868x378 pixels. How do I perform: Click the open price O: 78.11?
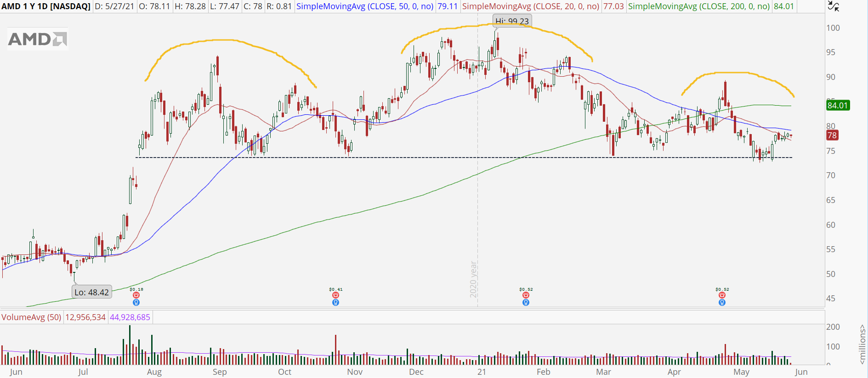[x=155, y=6]
